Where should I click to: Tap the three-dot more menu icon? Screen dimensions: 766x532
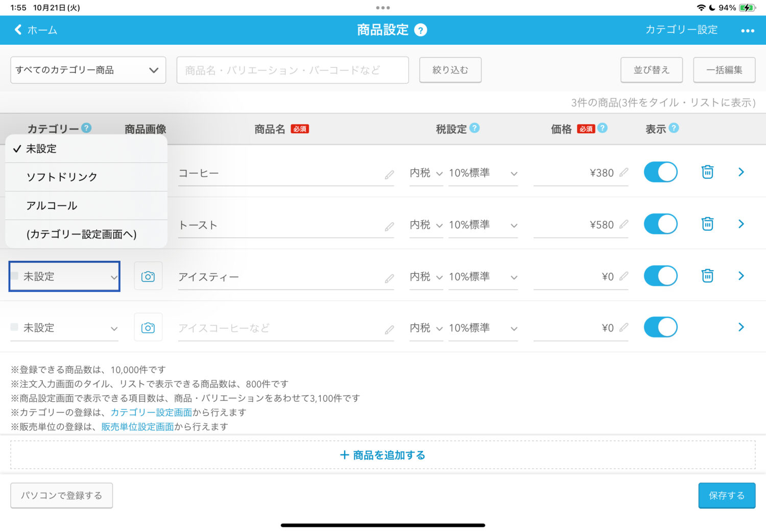tap(747, 31)
